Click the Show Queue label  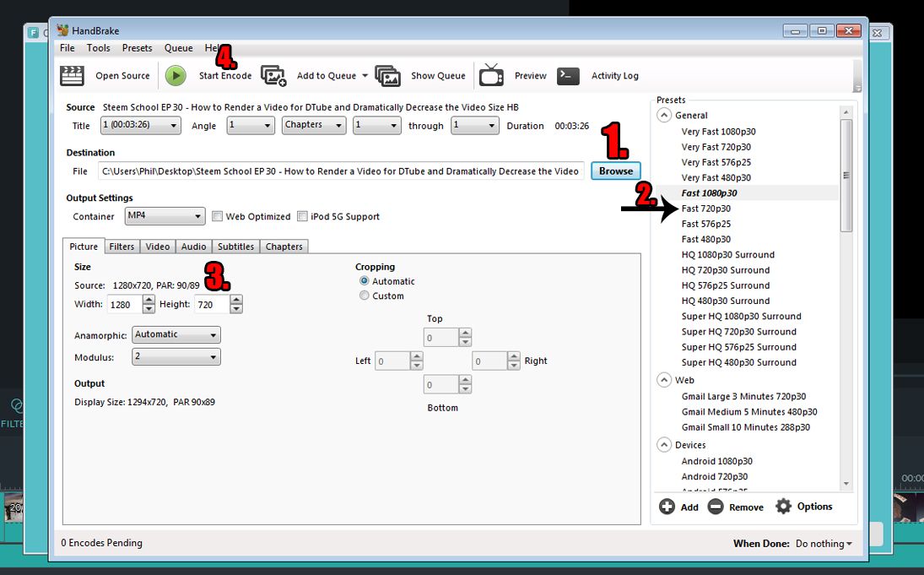438,75
